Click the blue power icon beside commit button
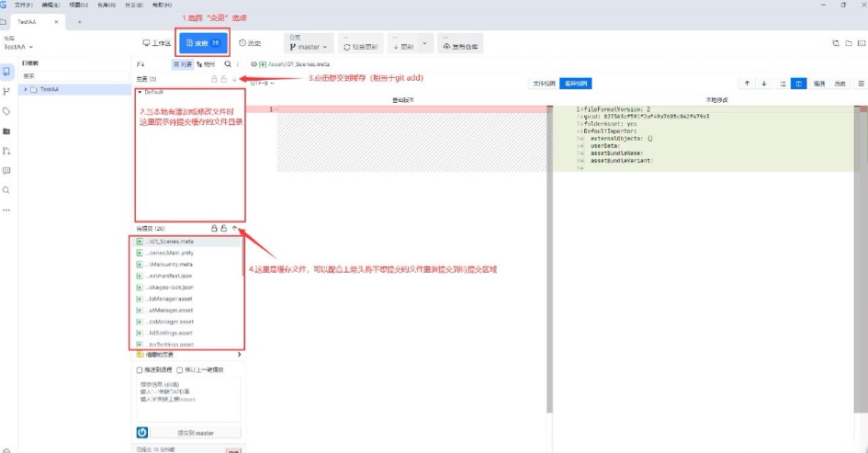Screen dimensions: 868x453 click(142, 433)
